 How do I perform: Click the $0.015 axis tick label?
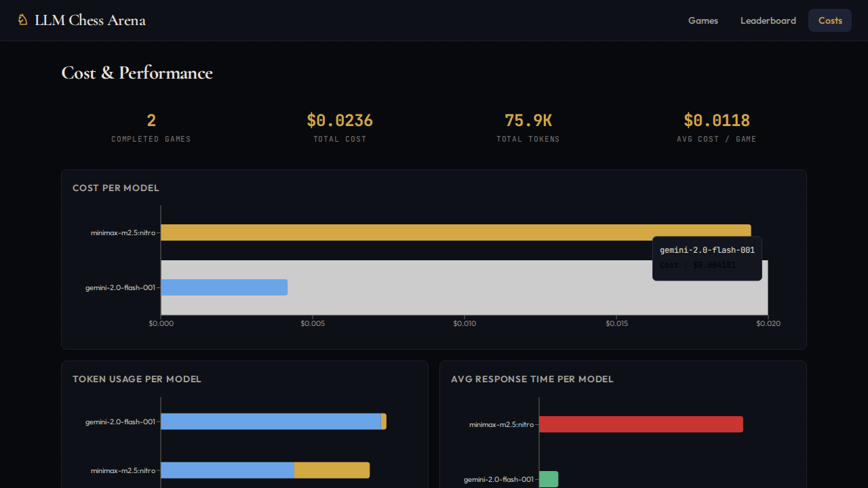click(616, 323)
